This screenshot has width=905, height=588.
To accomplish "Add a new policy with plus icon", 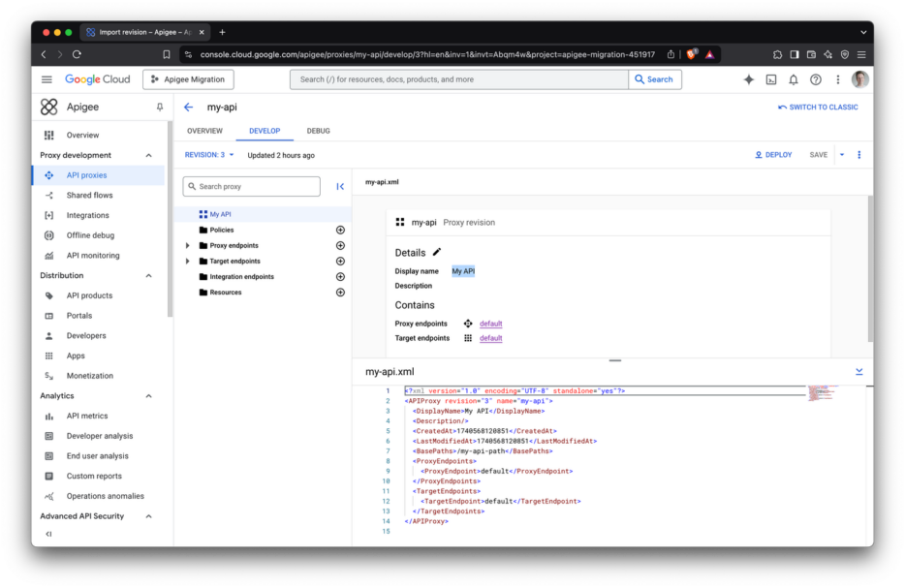I will tap(340, 230).
